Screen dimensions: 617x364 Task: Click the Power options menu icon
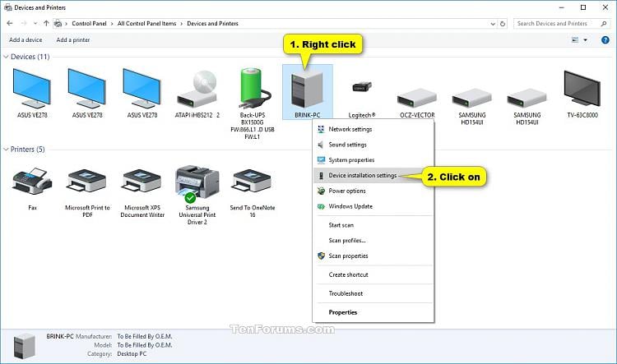click(321, 191)
